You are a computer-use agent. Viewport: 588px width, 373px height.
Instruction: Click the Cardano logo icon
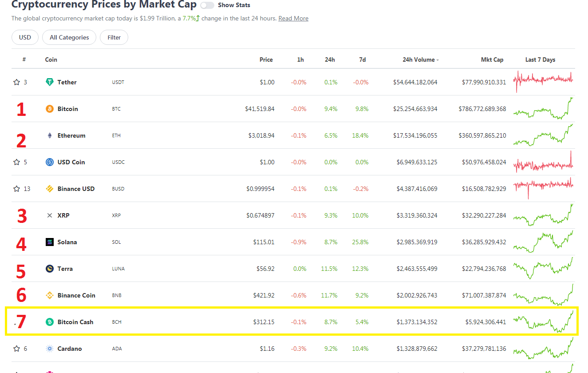pyautogui.click(x=50, y=349)
